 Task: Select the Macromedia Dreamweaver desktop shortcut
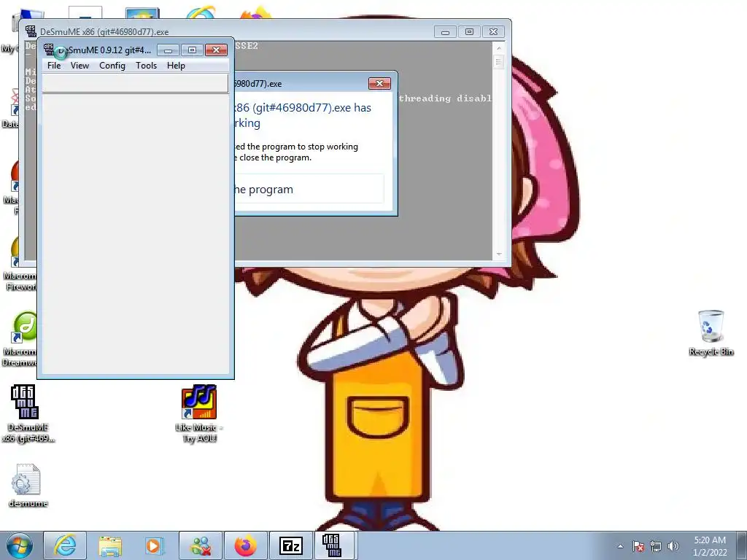tap(20, 339)
